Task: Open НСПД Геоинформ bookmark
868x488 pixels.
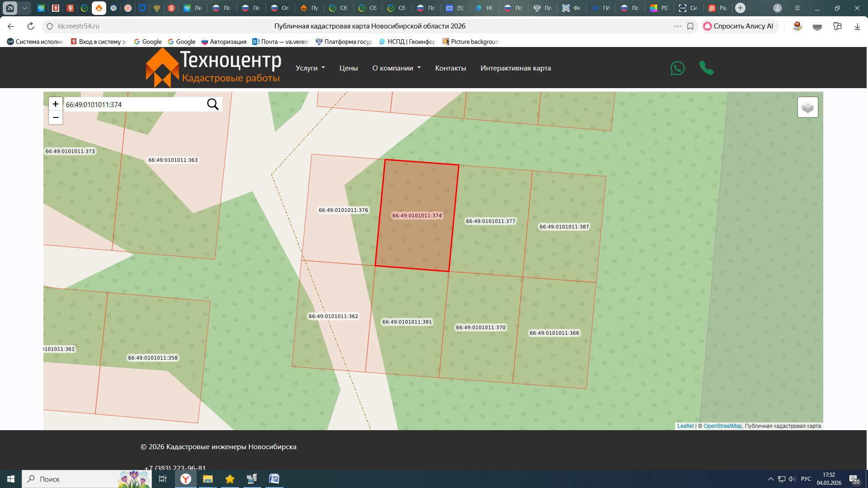Action: point(407,42)
